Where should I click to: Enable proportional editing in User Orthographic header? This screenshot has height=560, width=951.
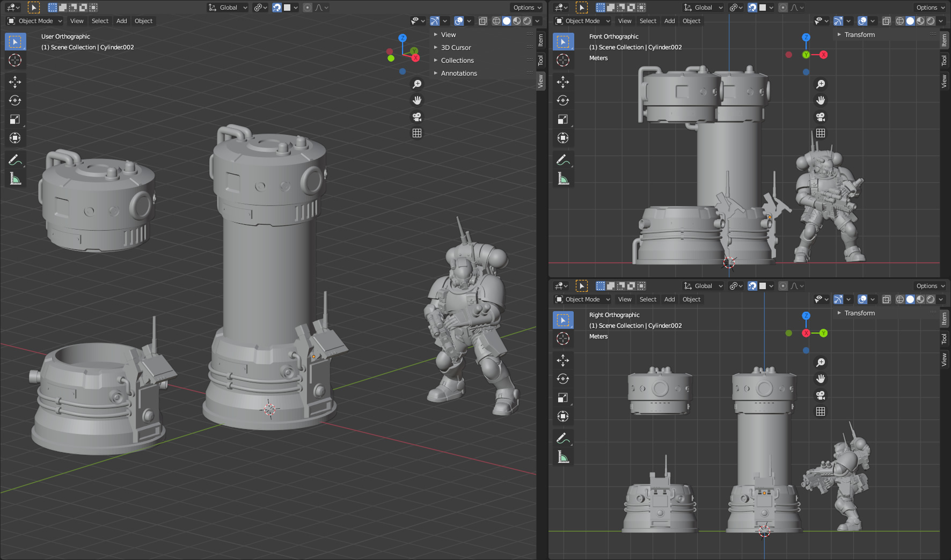pyautogui.click(x=308, y=8)
